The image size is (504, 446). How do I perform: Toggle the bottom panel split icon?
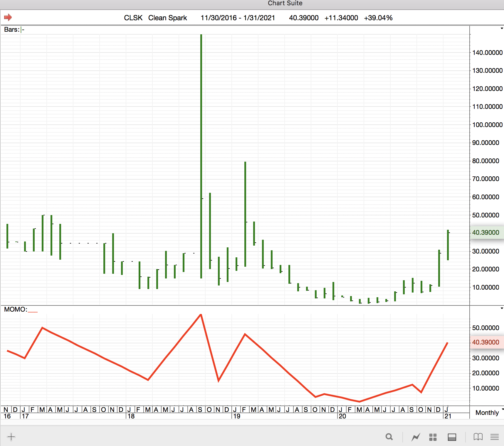[x=452, y=437]
